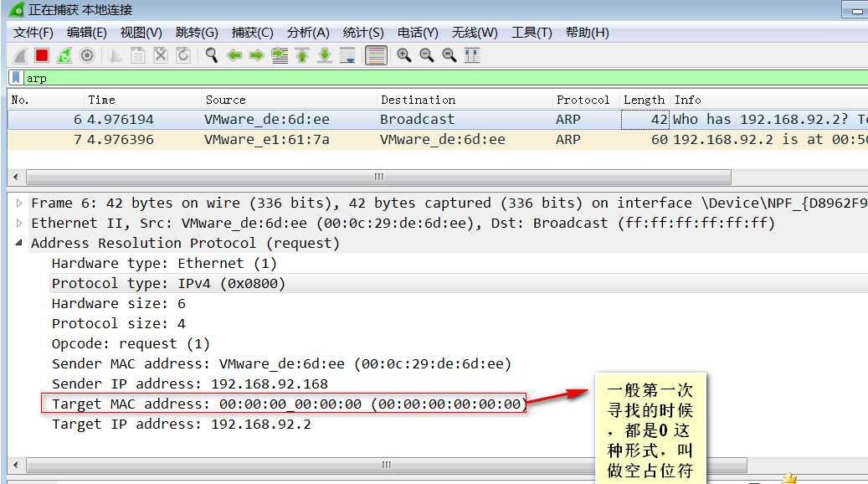
Task: Open the 文件(F) menu
Action: (33, 33)
